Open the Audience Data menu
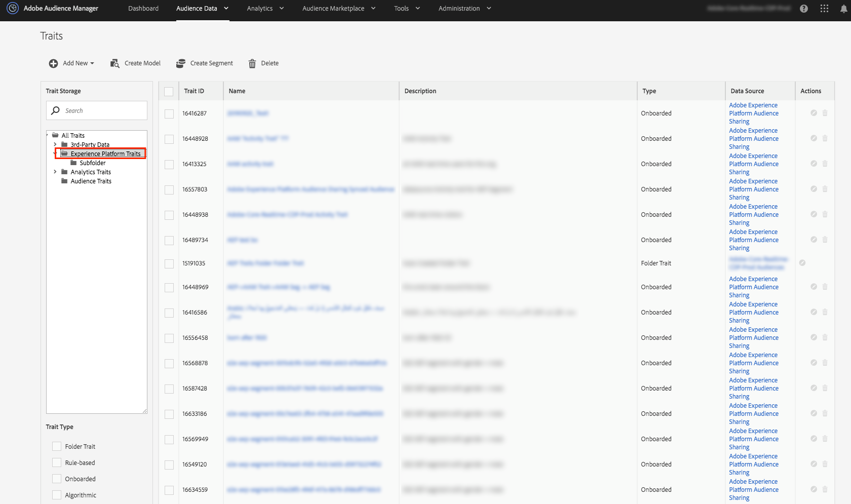The height and width of the screenshot is (504, 851). 203,9
